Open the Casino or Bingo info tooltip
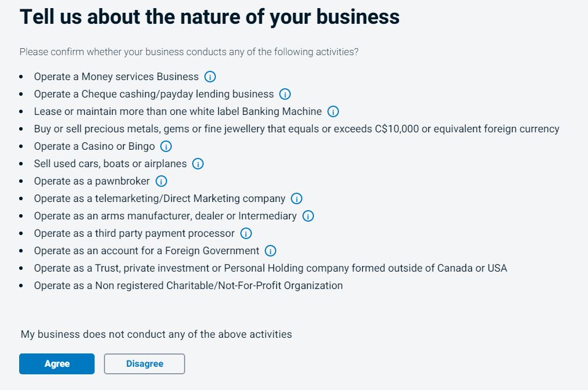588x390 pixels. click(165, 146)
